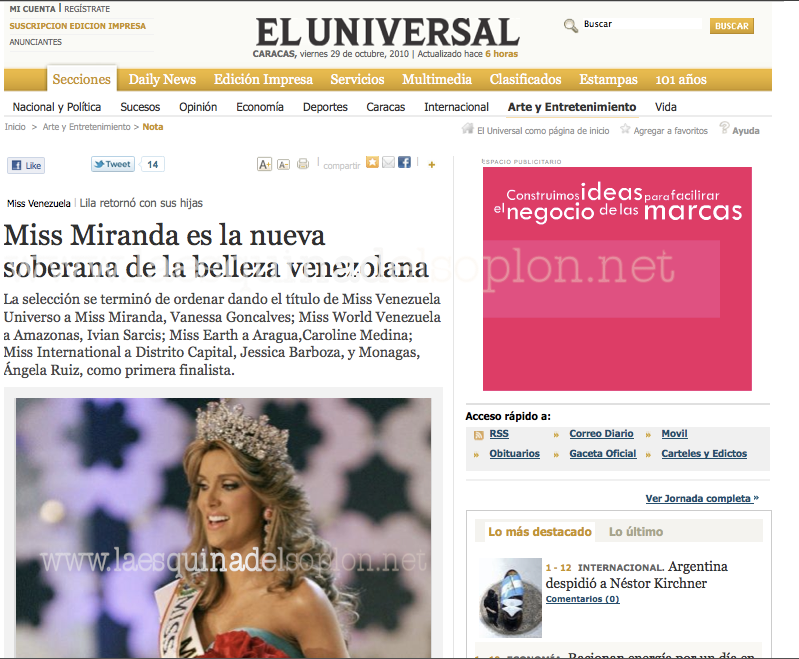Viewport: 799px width, 659px height.
Task: Open REGÍSTRATE link
Action: (x=87, y=9)
